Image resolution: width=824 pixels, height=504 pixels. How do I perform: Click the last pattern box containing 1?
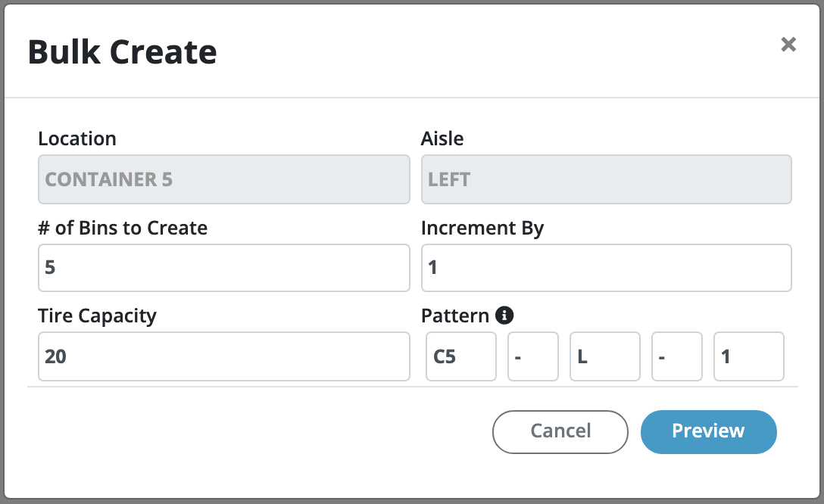(748, 356)
